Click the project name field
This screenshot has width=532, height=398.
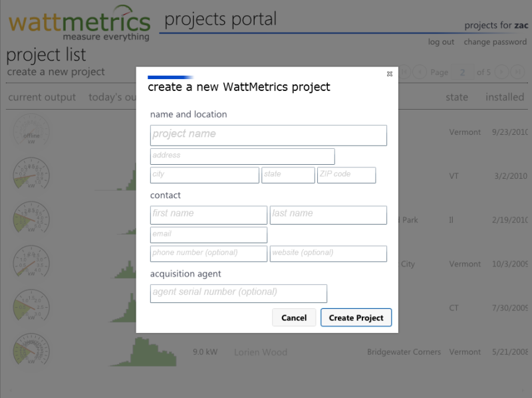coord(269,136)
